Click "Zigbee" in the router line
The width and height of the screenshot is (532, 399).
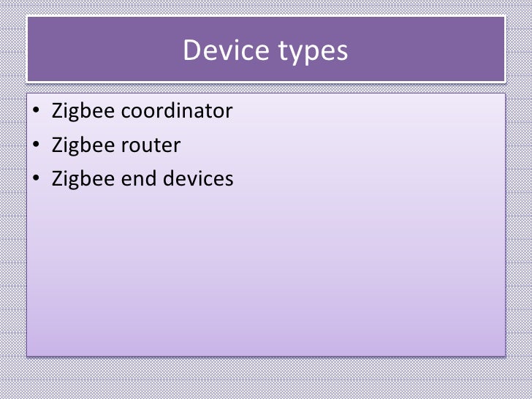[x=83, y=146]
